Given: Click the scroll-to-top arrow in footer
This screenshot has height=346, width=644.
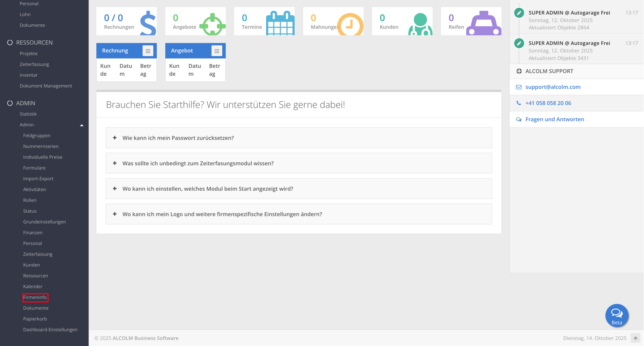Looking at the screenshot, I should pos(635,338).
